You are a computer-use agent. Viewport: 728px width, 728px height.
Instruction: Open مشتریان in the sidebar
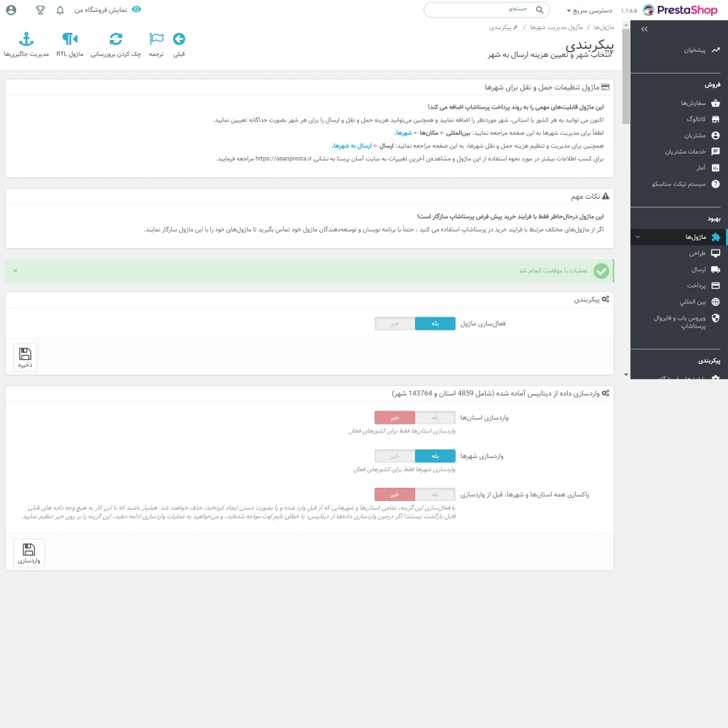[x=695, y=135]
